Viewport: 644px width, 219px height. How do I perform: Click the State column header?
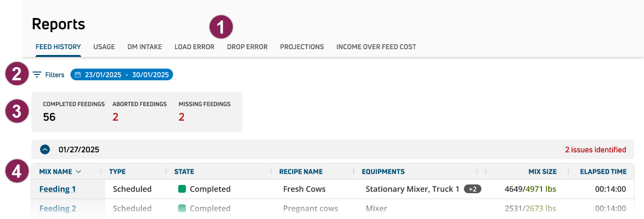184,171
